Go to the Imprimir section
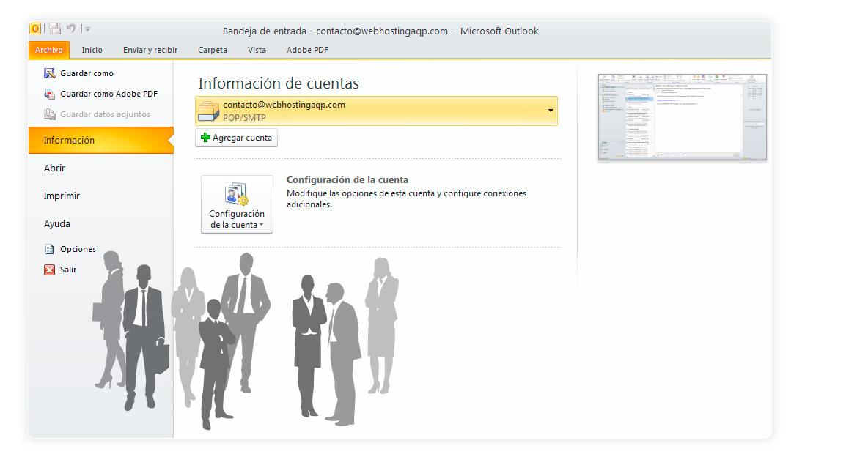This screenshot has width=868, height=457. (x=62, y=196)
